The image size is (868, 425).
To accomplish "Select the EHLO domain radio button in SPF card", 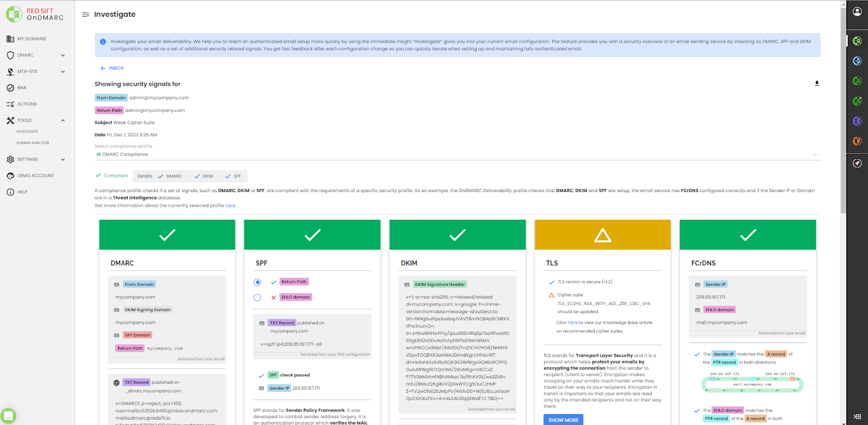I will click(x=258, y=297).
